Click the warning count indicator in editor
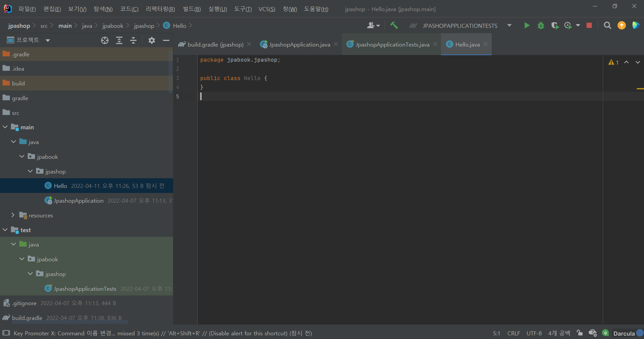 pyautogui.click(x=613, y=62)
